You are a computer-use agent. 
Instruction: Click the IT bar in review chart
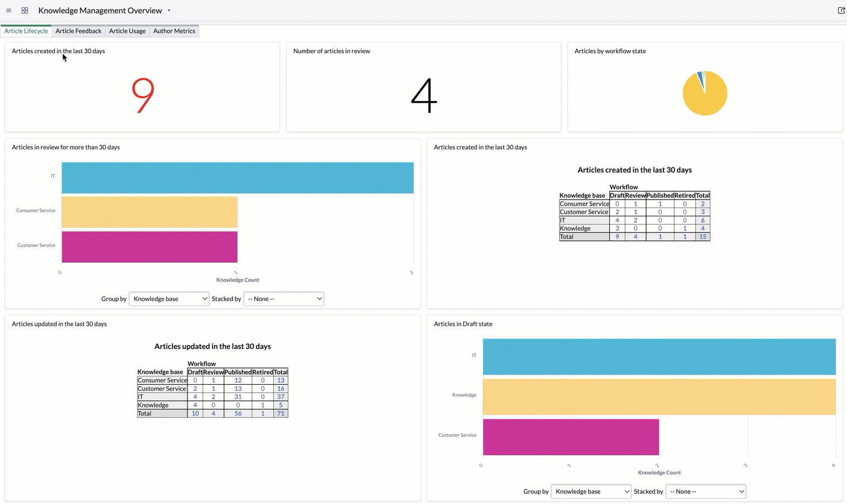click(x=238, y=178)
